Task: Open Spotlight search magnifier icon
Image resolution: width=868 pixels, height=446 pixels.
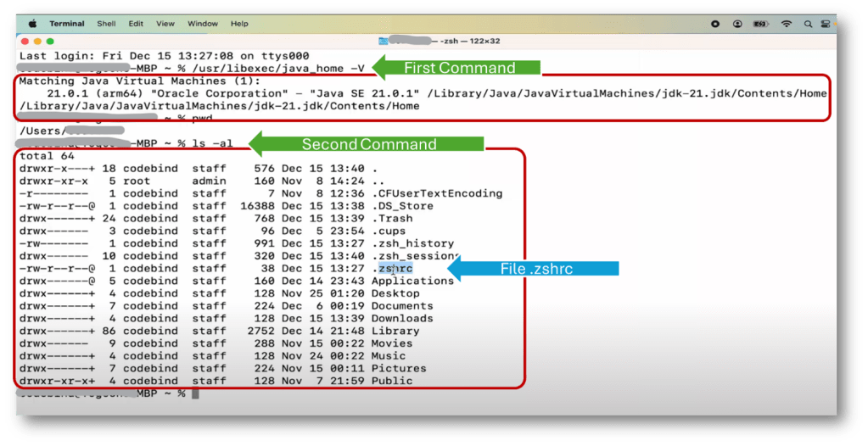Action: pos(808,24)
